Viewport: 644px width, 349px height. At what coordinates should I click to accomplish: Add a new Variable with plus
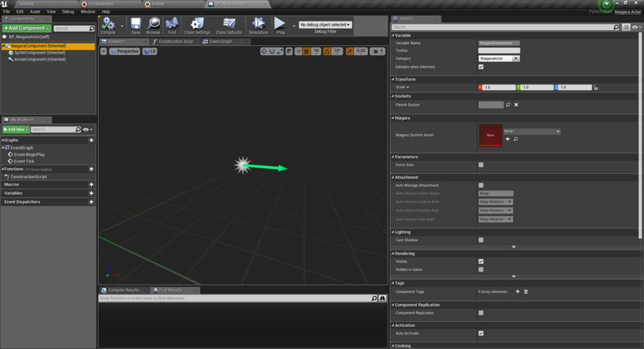tap(91, 194)
